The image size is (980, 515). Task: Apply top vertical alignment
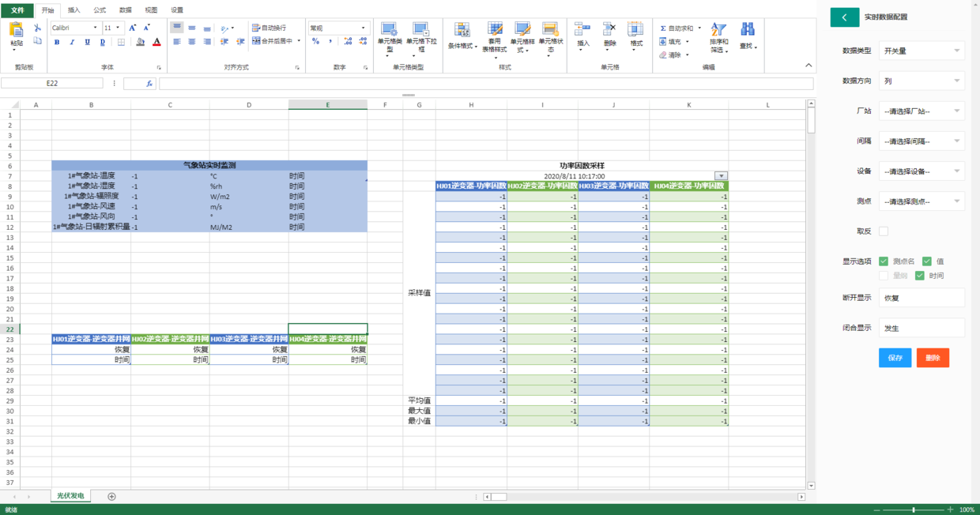point(177,28)
